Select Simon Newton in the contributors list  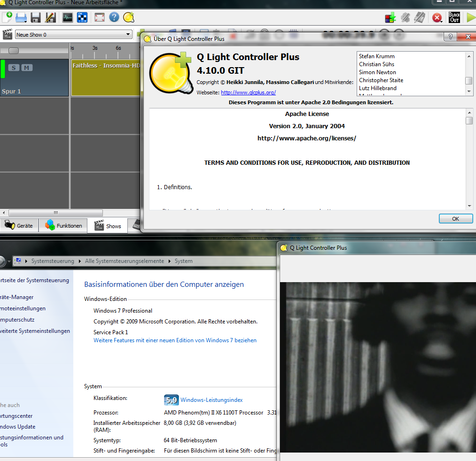click(x=377, y=72)
